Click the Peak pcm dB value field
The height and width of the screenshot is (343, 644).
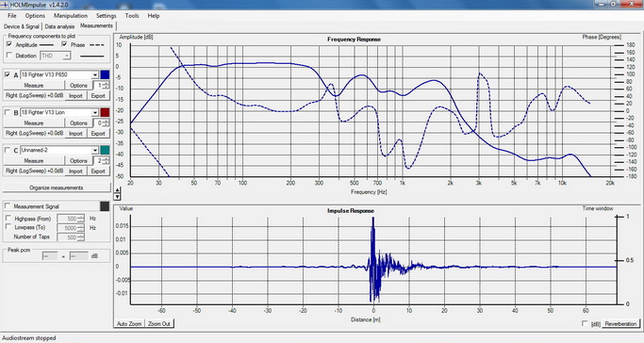78,256
